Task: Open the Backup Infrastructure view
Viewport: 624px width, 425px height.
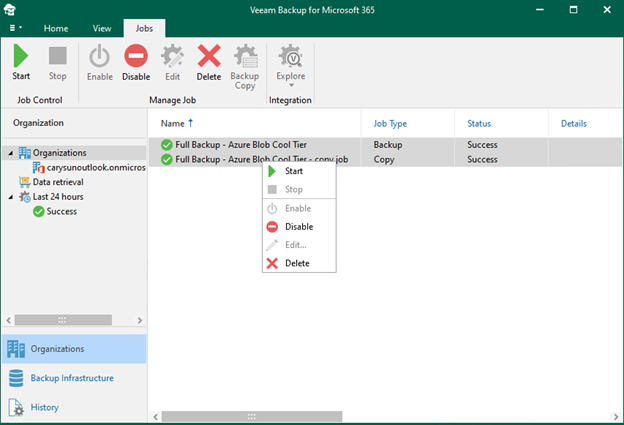Action: pyautogui.click(x=74, y=378)
